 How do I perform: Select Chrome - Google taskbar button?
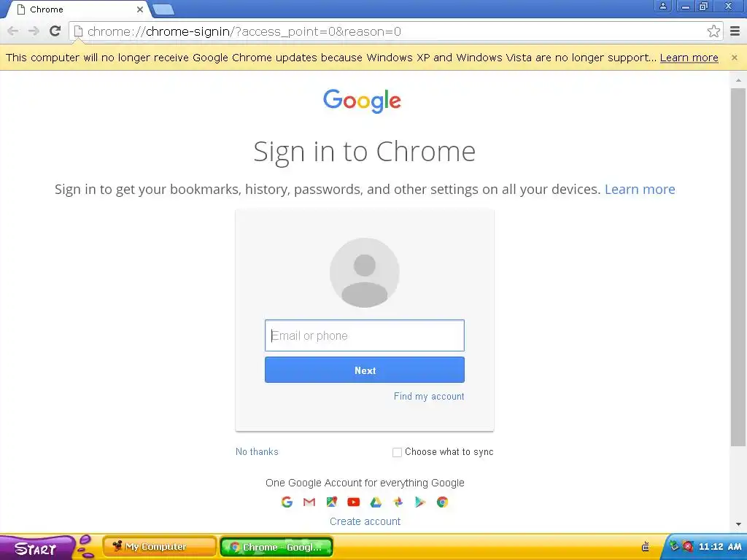coord(276,547)
